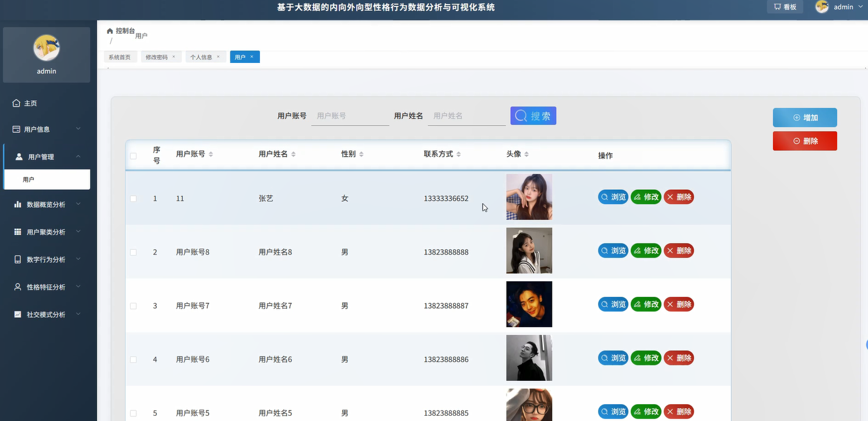The width and height of the screenshot is (868, 421).
Task: Sort by 头像 column arrows
Action: (x=526, y=154)
